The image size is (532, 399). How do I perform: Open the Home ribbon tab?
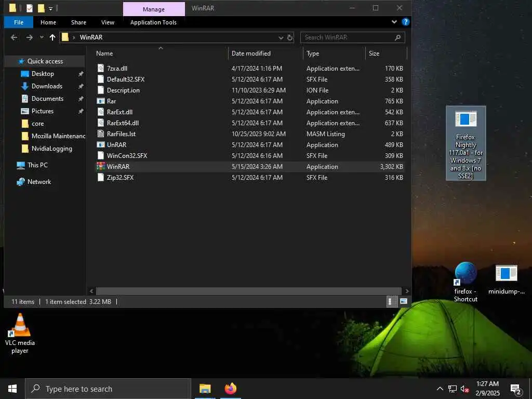coord(48,22)
